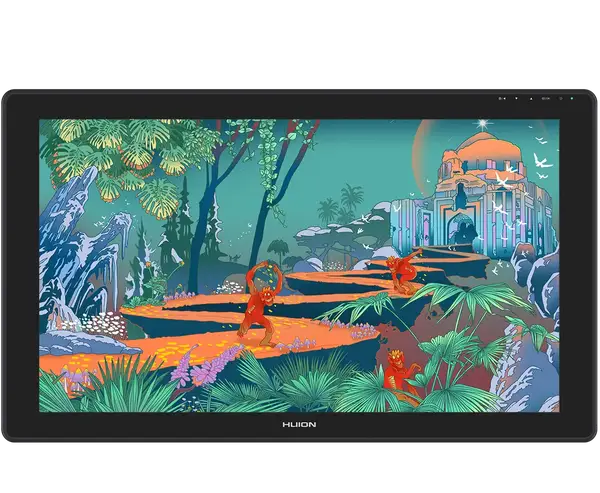
Task: Click the crouching monkey on the upper path
Action: (x=402, y=268)
